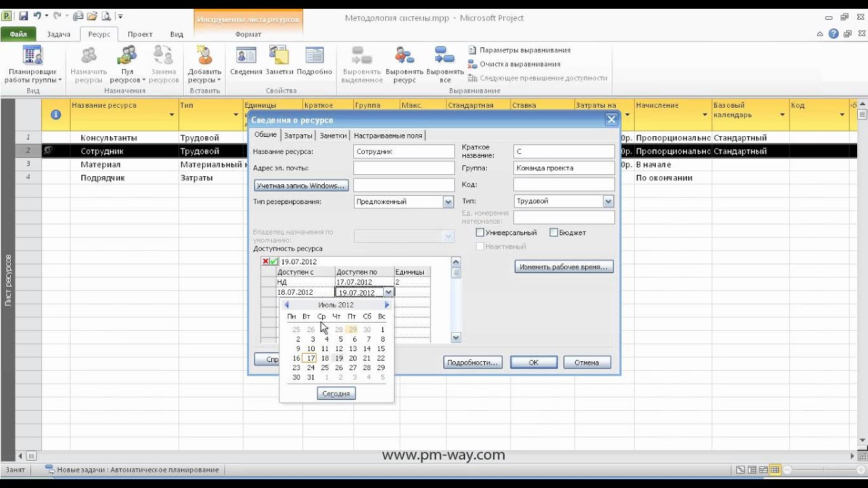Viewport: 868px width, 488px height.
Task: Select the Подрядчик resource row
Action: [x=103, y=178]
